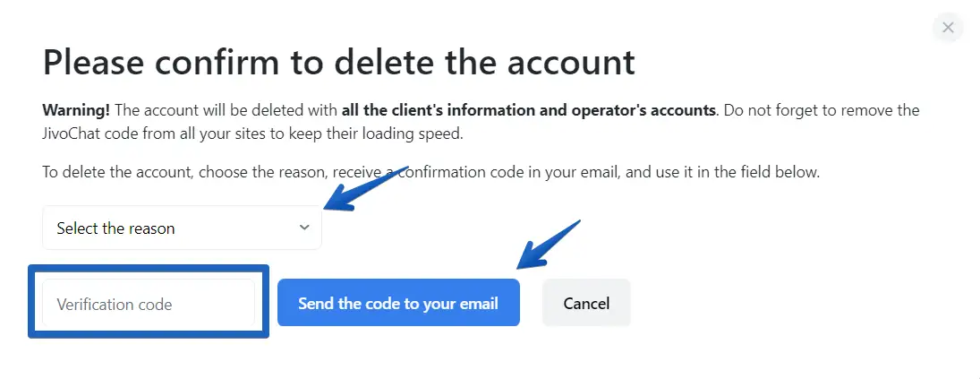Click the Cancel button
The height and width of the screenshot is (379, 980).
tap(586, 303)
